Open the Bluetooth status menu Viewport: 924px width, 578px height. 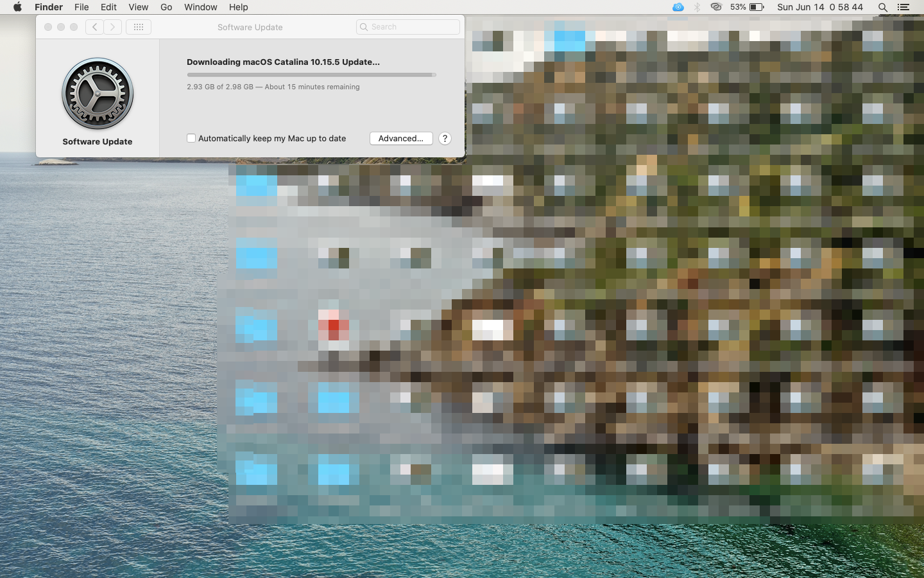point(697,7)
